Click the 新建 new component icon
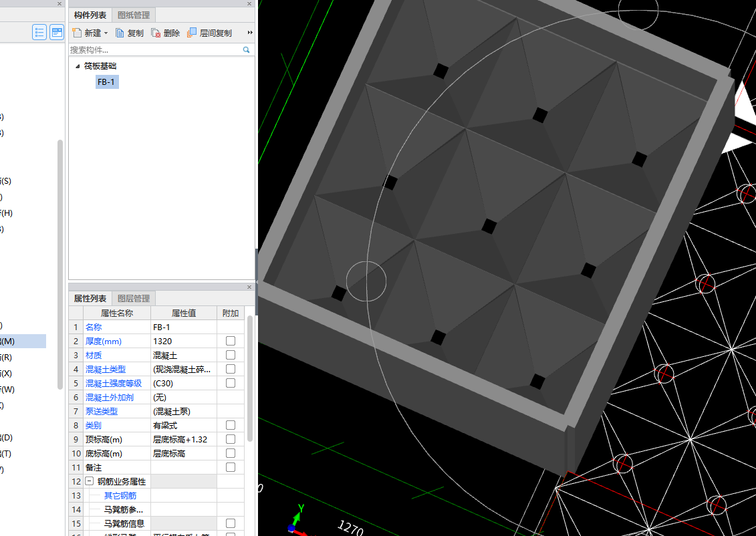 [x=77, y=33]
